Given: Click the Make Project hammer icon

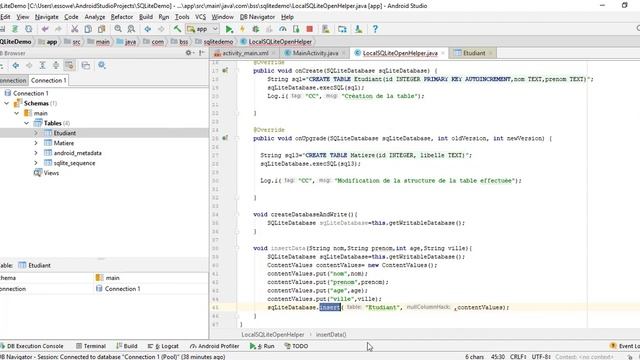Looking at the screenshot, I should 177,29.
